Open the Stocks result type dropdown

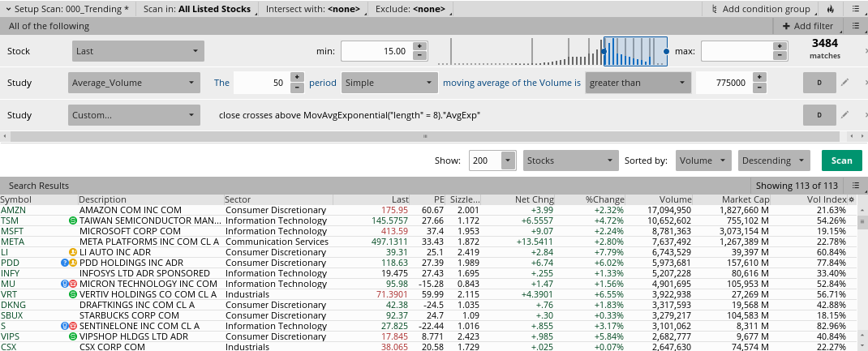571,161
